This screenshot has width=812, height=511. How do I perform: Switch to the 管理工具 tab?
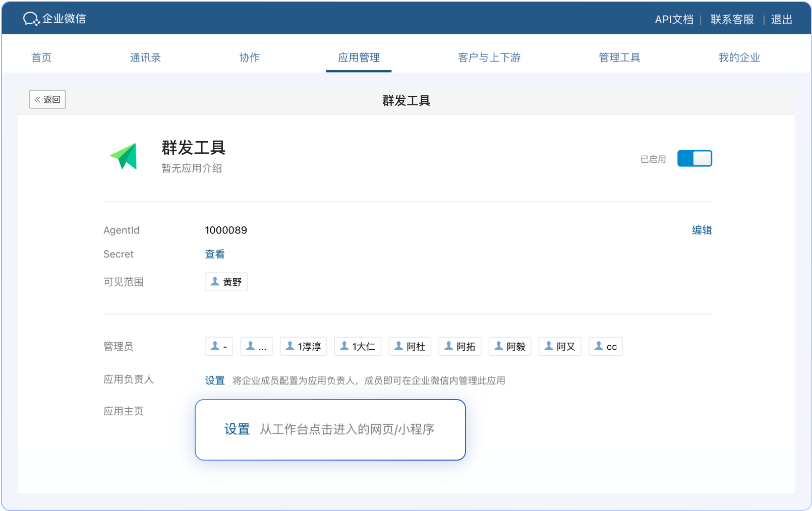pyautogui.click(x=619, y=57)
